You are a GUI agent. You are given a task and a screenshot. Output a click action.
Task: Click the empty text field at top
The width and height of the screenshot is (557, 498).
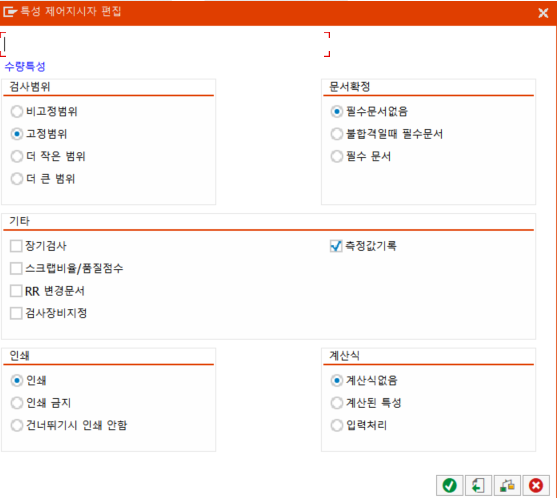click(x=165, y=44)
